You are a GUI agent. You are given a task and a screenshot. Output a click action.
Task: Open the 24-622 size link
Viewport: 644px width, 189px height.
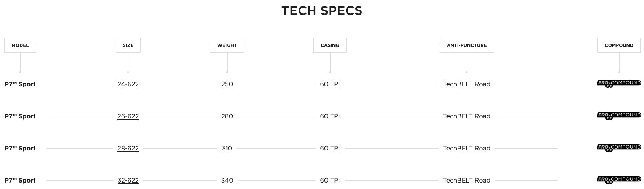[x=128, y=84]
